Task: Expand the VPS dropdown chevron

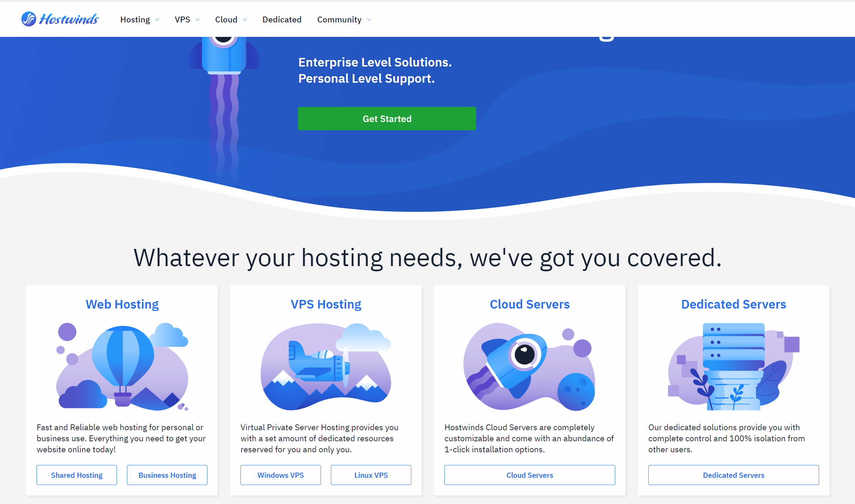Action: [198, 20]
